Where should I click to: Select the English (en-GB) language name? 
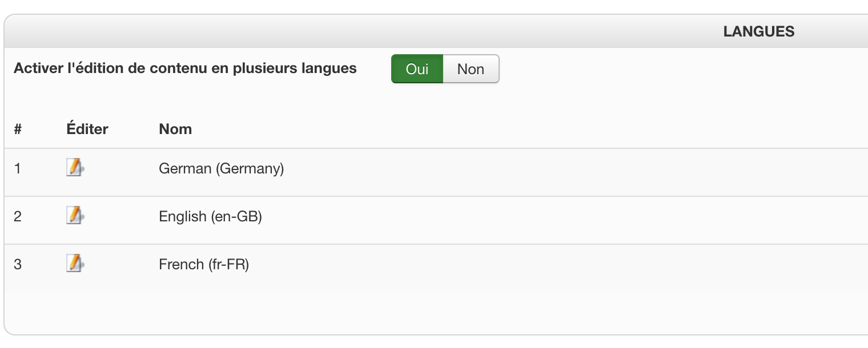point(210,217)
